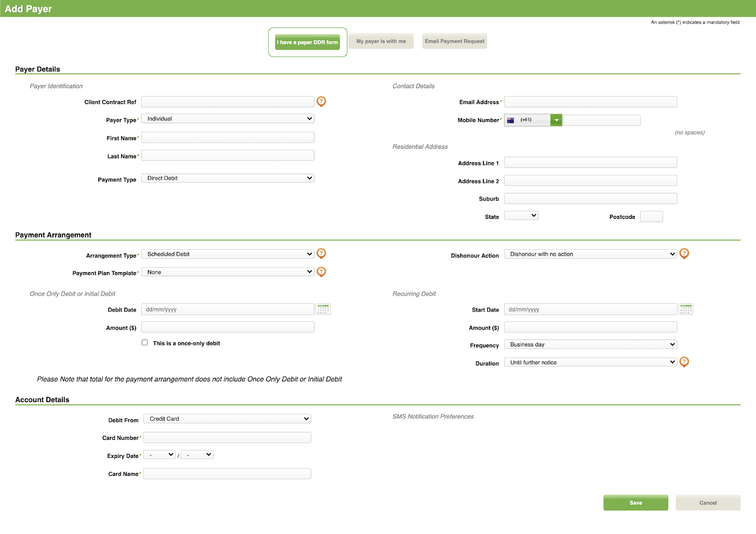Tick 'This is a once-only debit' checkbox
Viewport: 756px width, 534px height.
pos(145,343)
